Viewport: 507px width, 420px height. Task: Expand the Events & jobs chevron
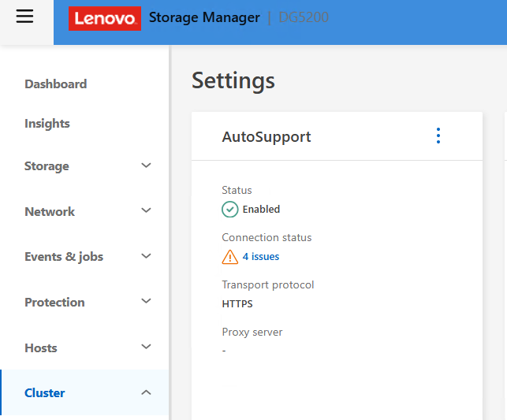point(146,257)
